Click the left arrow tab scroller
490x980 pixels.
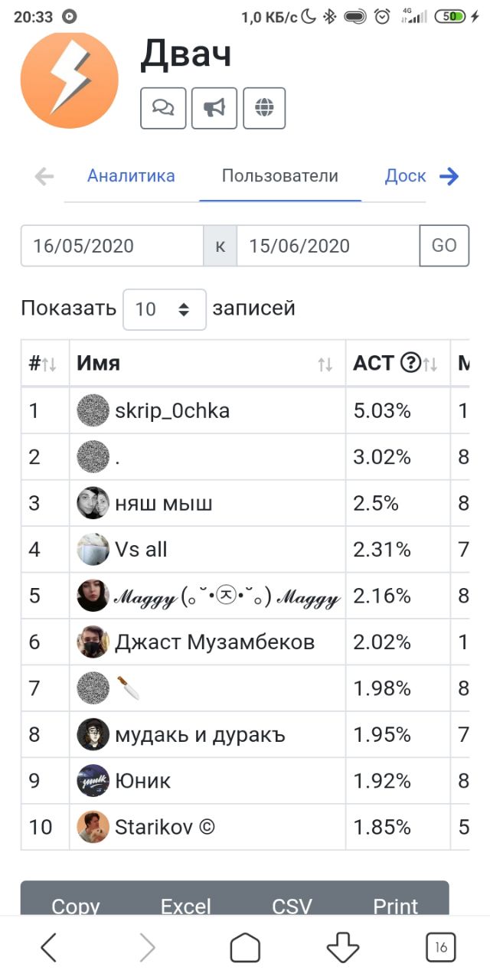tap(44, 177)
